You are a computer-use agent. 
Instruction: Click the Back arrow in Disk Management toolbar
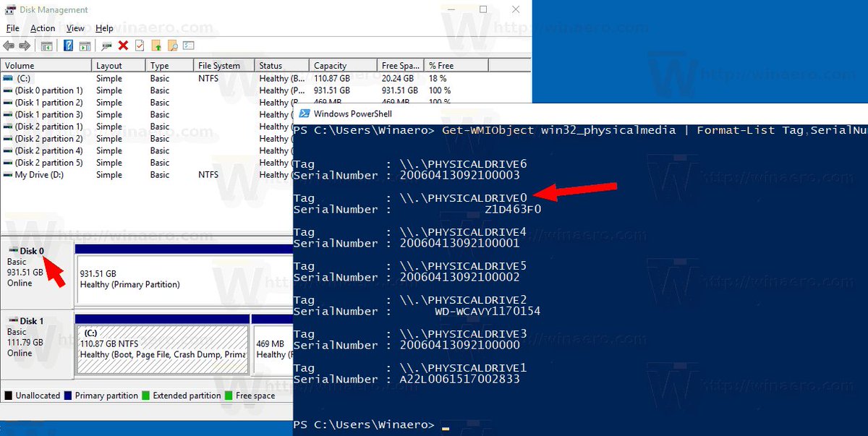point(9,46)
